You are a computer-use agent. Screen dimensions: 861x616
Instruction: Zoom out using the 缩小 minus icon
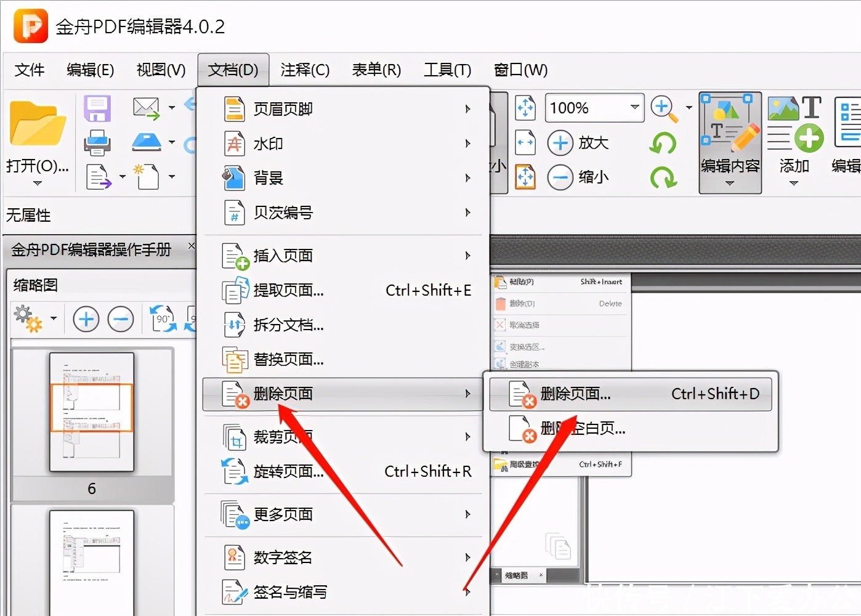560,177
